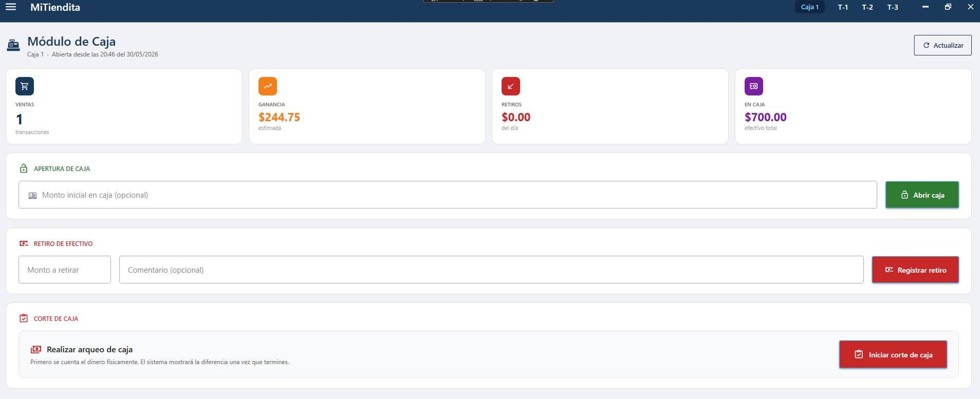Click the CORTE DE CAJA section label

tap(56, 318)
